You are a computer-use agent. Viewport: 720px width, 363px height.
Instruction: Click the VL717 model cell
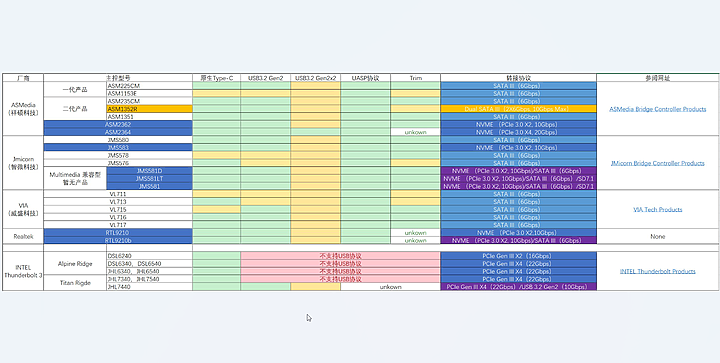[118, 225]
